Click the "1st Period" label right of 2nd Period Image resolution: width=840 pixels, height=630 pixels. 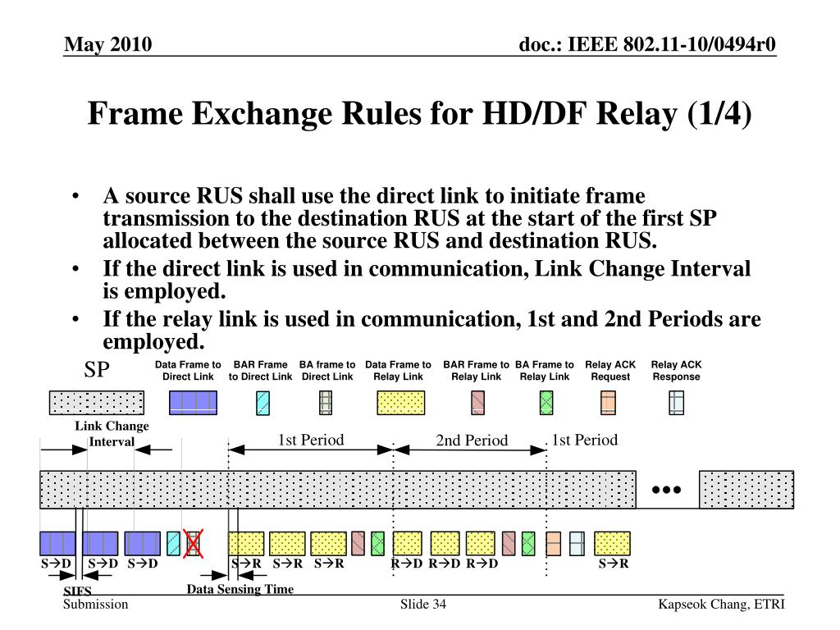585,441
